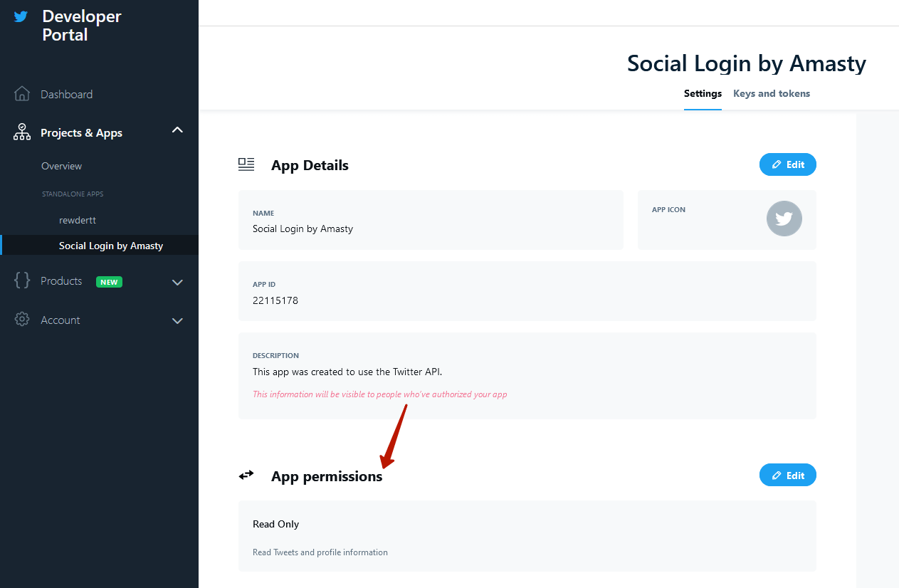
Task: Select the rewdertt standalone app
Action: 78,220
